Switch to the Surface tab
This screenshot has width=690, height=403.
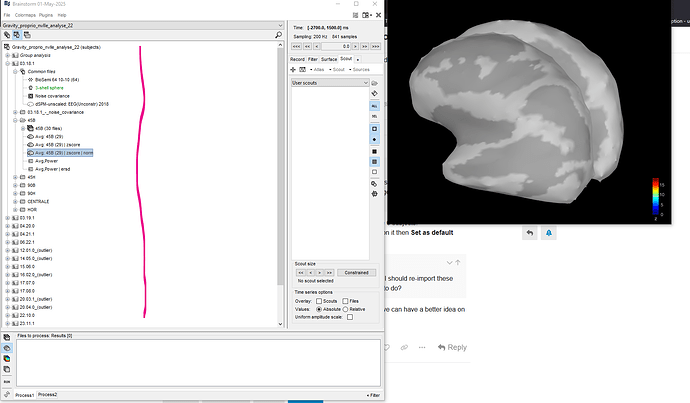pos(329,59)
